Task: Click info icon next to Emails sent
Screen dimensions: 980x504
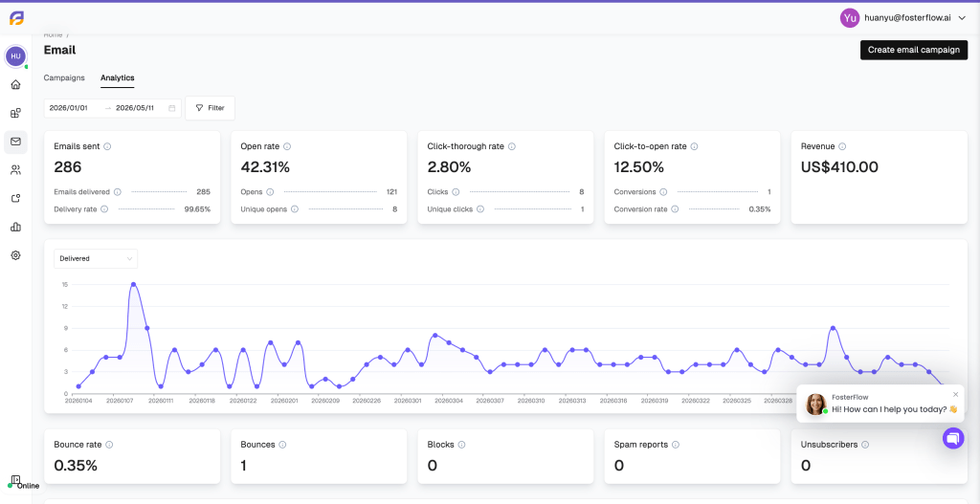Action: (107, 146)
